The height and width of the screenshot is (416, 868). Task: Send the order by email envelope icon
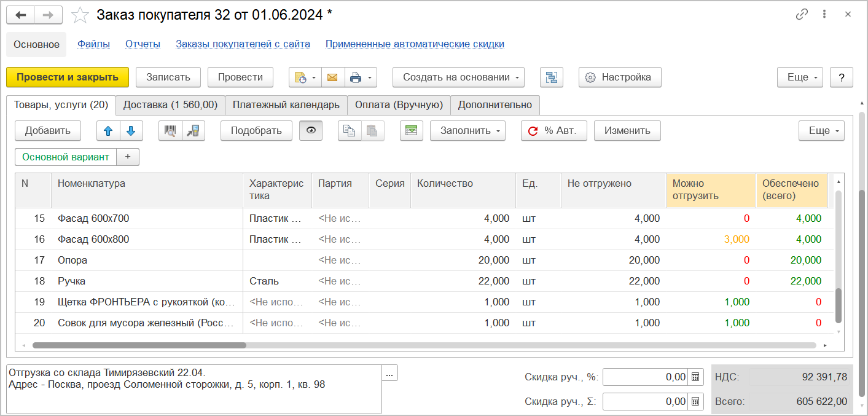tap(332, 77)
